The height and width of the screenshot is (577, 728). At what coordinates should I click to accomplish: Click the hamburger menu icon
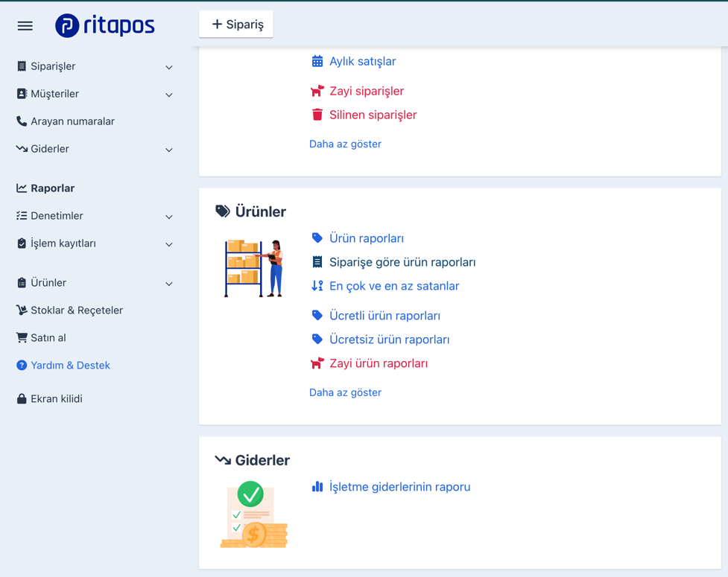click(x=25, y=26)
